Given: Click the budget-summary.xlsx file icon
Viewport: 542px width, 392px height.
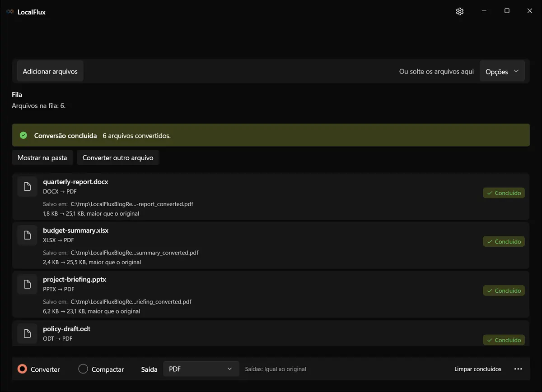Looking at the screenshot, I should click(27, 235).
